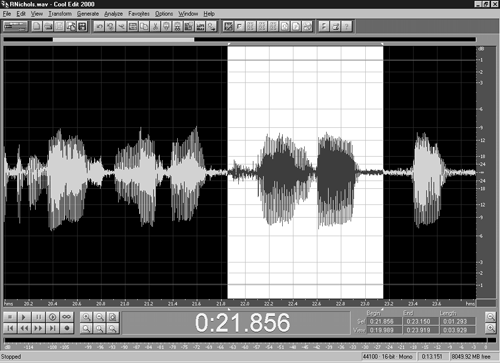Click the Help question mark toolbar icon
This screenshot has width=500, height=363.
(x=347, y=26)
